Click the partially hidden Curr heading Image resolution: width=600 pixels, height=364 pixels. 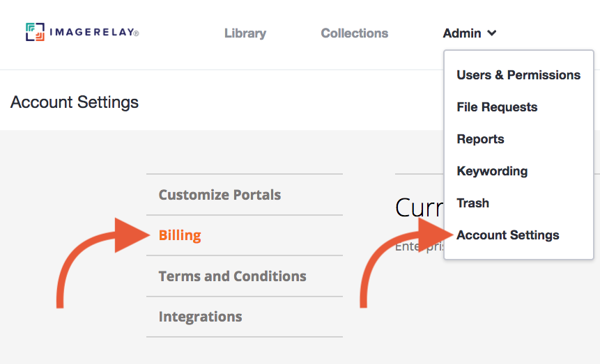[420, 207]
